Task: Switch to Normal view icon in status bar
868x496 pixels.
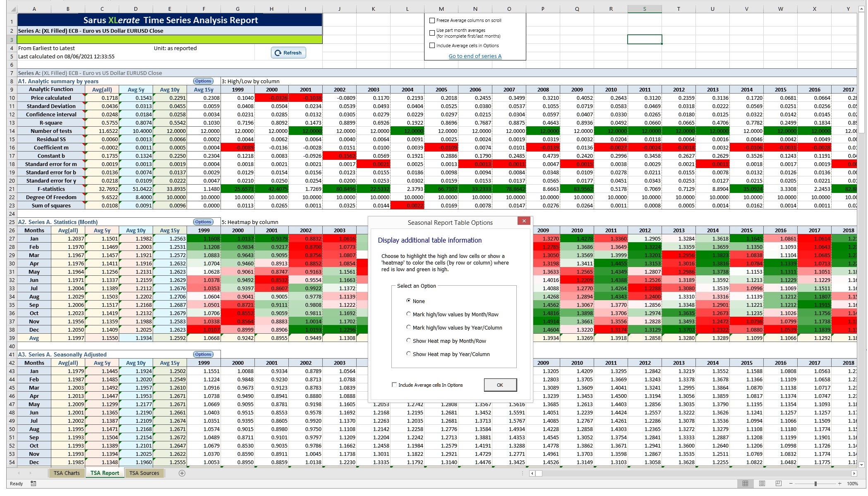Action: [x=745, y=484]
